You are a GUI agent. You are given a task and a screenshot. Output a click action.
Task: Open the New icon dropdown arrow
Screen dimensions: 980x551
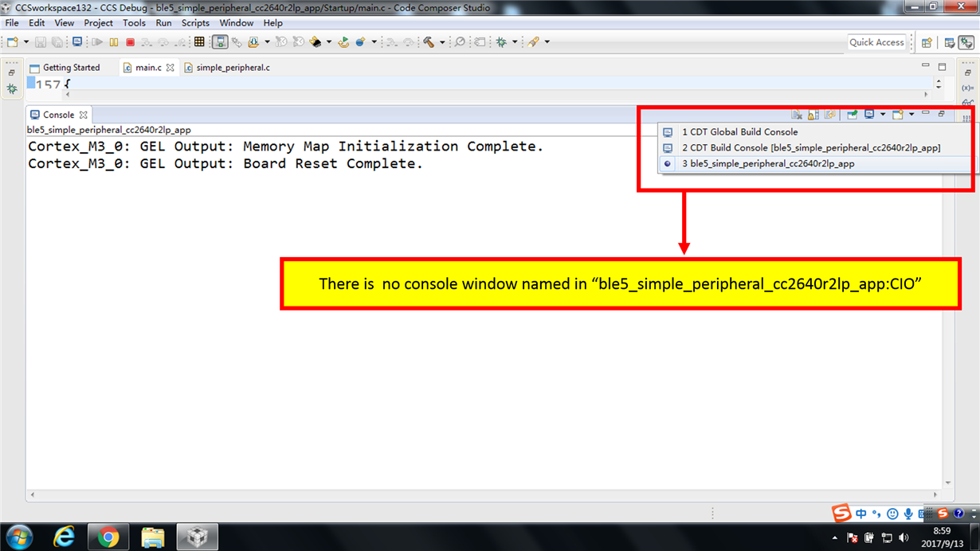click(26, 42)
